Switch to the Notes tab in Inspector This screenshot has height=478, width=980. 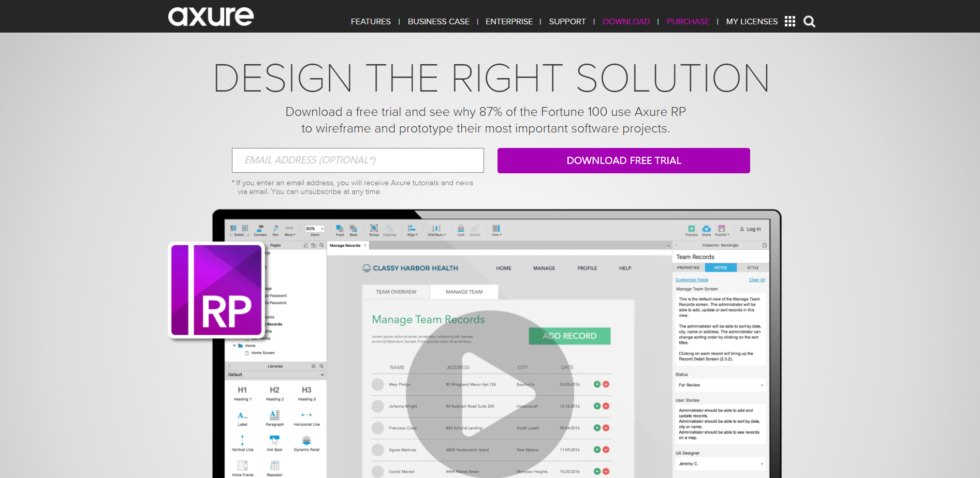coord(721,267)
